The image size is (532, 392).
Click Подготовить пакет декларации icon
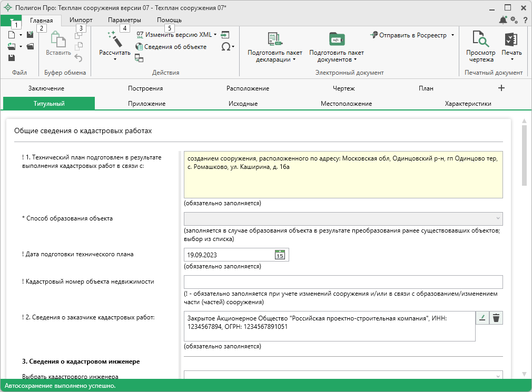coord(275,39)
